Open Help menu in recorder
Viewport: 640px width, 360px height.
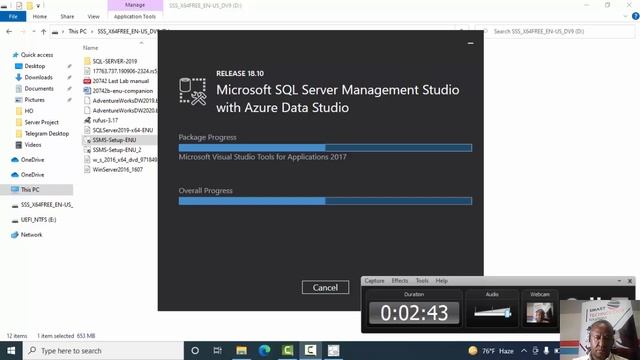tap(442, 281)
